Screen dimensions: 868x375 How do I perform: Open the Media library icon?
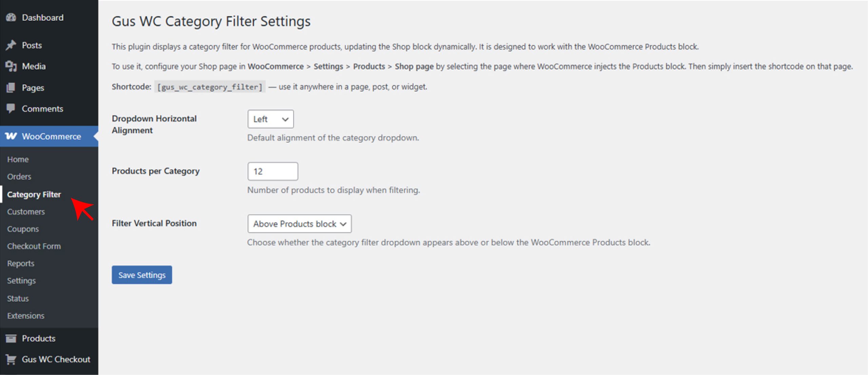(x=11, y=66)
